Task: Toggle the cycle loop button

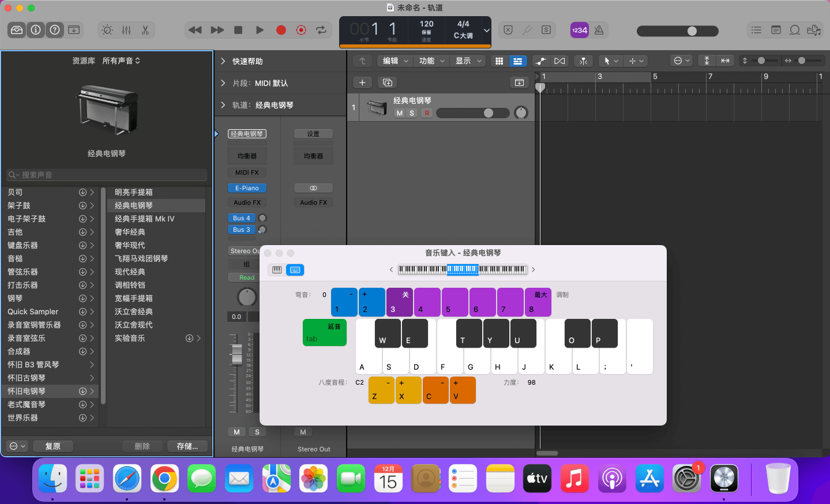Action: pos(321,30)
